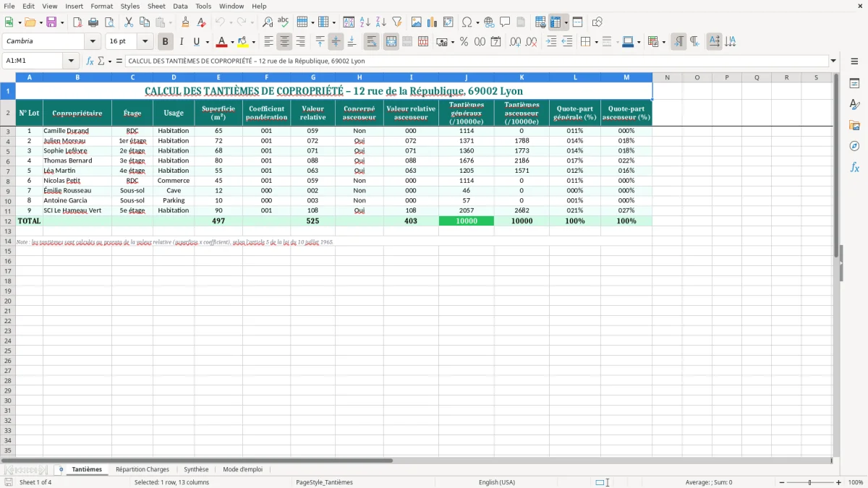Toggle print preview
This screenshot has height=488, width=868.
109,22
